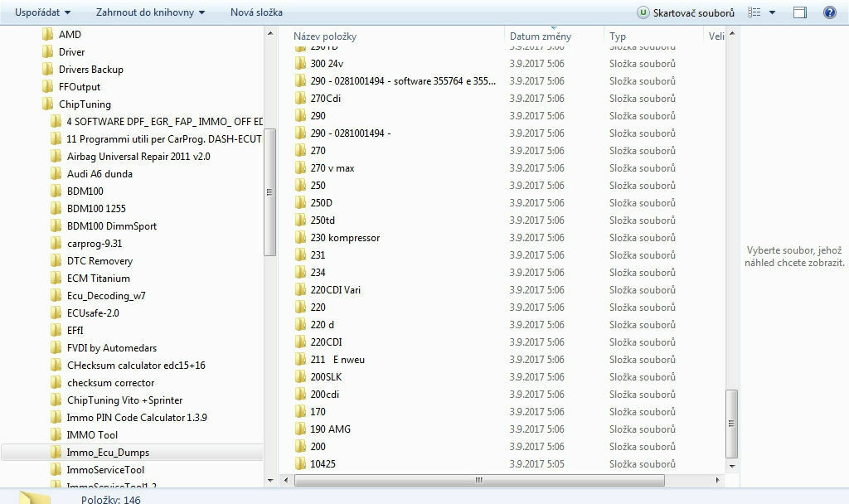The height and width of the screenshot is (504, 849).
Task: Click the Typ column header
Action: [x=618, y=36]
